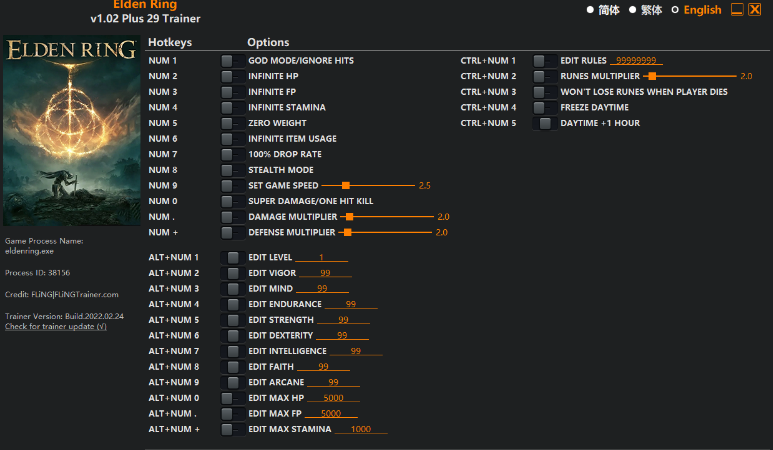Enable Infinite FP toggle
This screenshot has width=773, height=450.
(233, 92)
